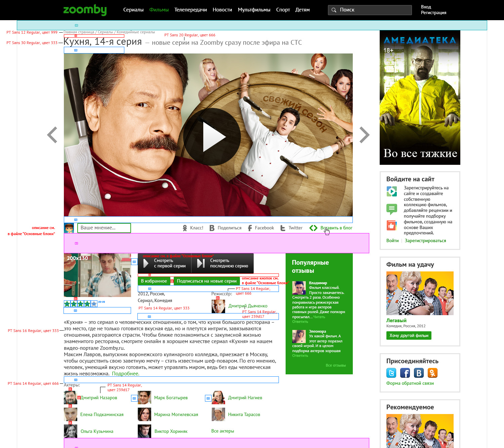
Task: Open actress Ольга Кузьмина
Action: 97,432
